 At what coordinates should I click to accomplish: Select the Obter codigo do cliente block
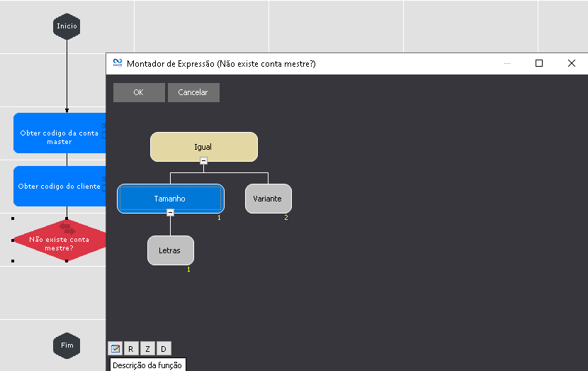coord(60,186)
